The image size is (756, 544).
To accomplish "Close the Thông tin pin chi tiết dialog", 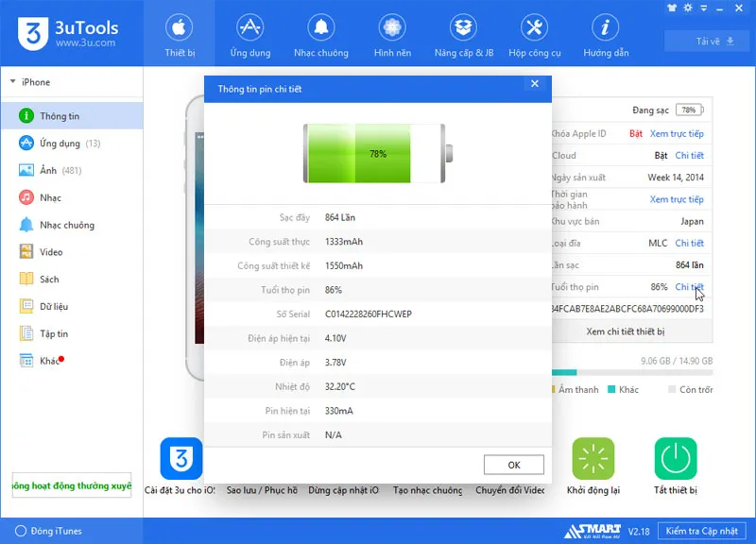I will (x=535, y=84).
